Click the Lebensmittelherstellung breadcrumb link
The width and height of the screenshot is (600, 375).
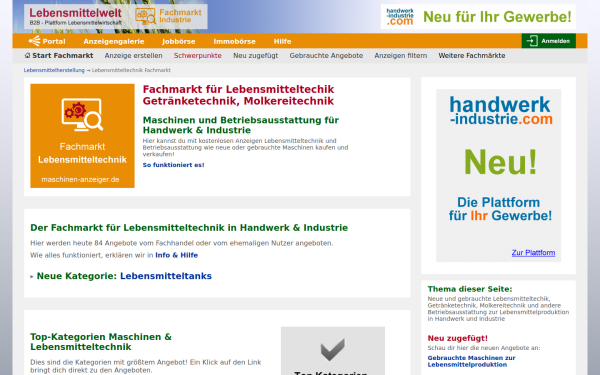click(54, 70)
